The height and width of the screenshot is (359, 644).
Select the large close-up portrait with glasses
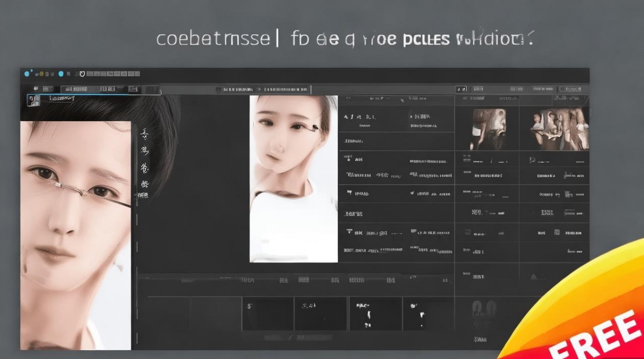click(76, 235)
